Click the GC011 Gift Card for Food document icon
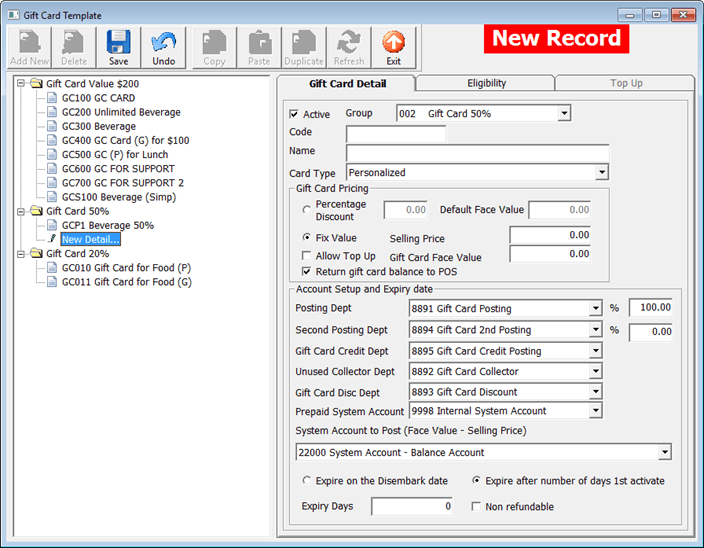Viewport: 704px width, 548px height. click(x=52, y=282)
